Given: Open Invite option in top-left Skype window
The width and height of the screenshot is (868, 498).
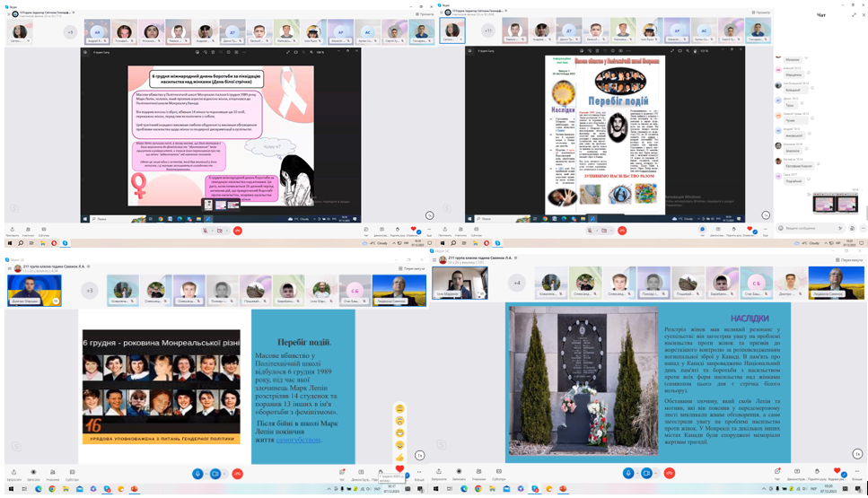Looking at the screenshot, I should point(13,231).
